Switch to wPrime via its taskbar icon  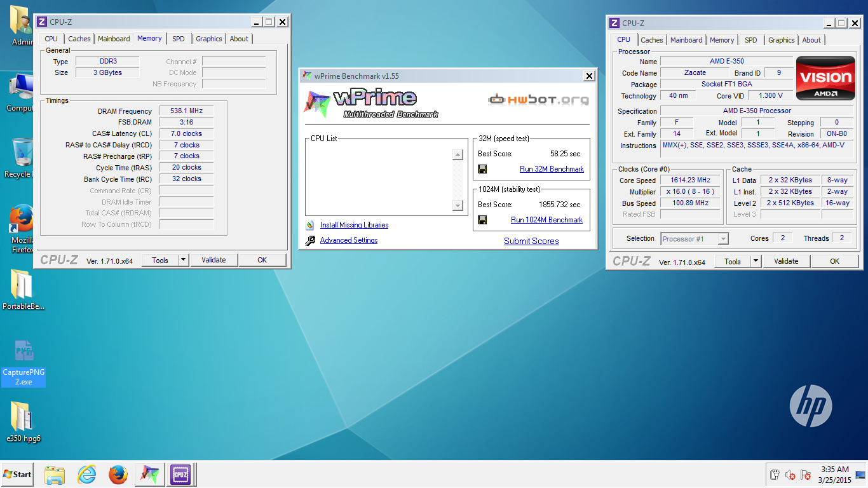149,475
